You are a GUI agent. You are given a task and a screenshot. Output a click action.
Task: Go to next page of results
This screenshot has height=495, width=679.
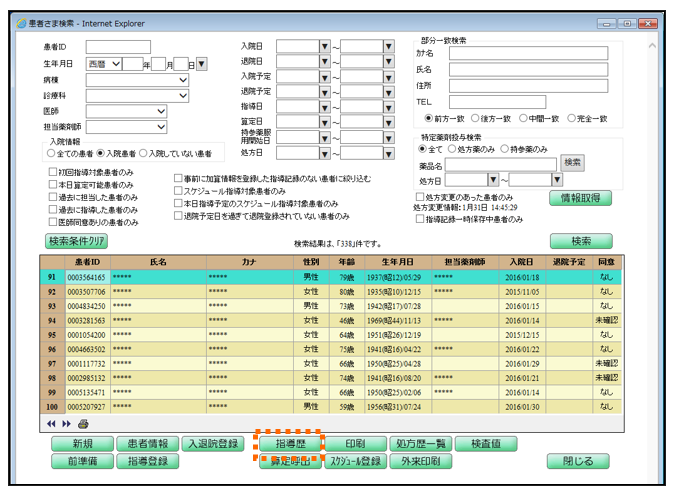click(x=65, y=424)
